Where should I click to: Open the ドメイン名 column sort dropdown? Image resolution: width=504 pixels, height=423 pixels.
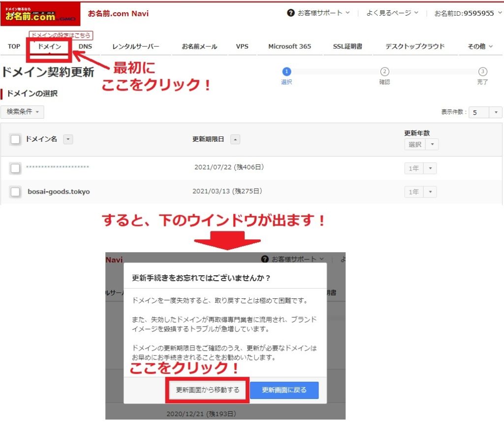[68, 139]
